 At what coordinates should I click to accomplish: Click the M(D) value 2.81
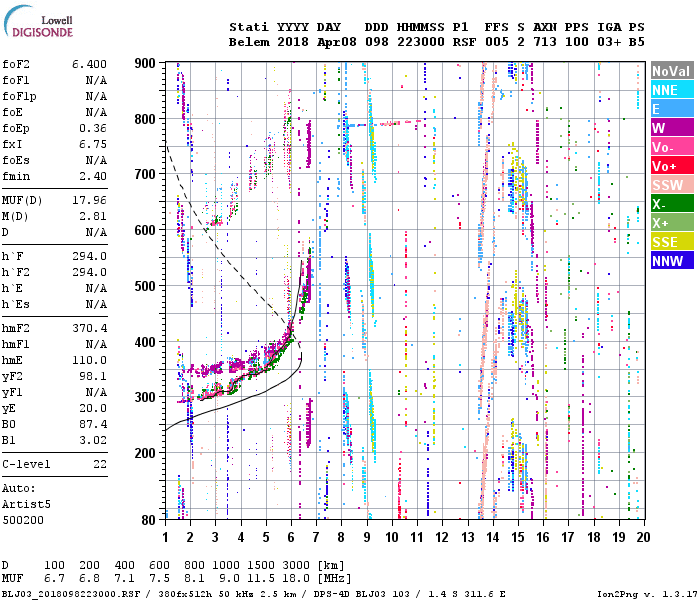click(x=93, y=216)
